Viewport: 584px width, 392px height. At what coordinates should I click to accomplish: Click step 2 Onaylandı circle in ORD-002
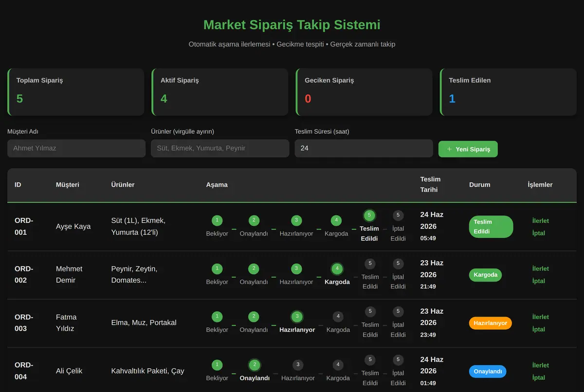click(254, 268)
